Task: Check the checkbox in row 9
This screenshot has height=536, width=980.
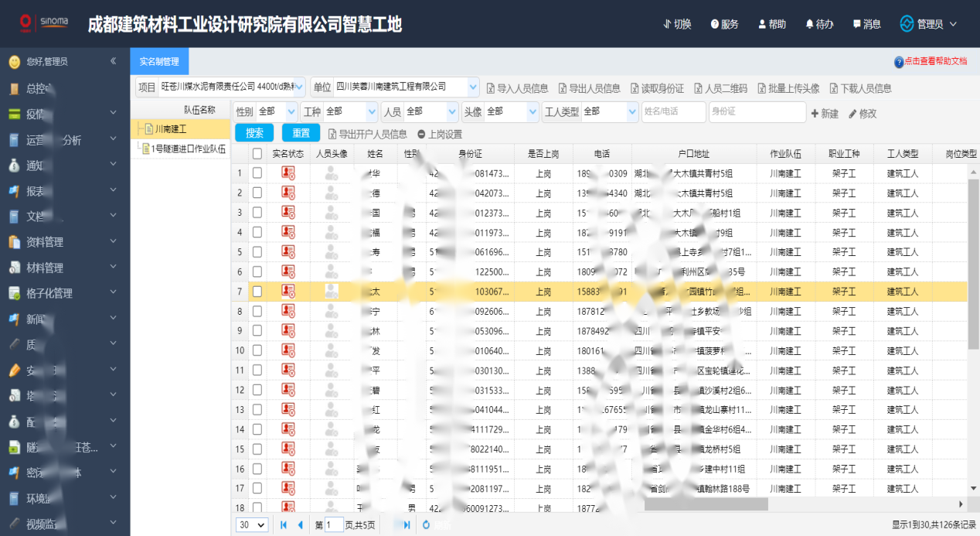Action: [257, 331]
